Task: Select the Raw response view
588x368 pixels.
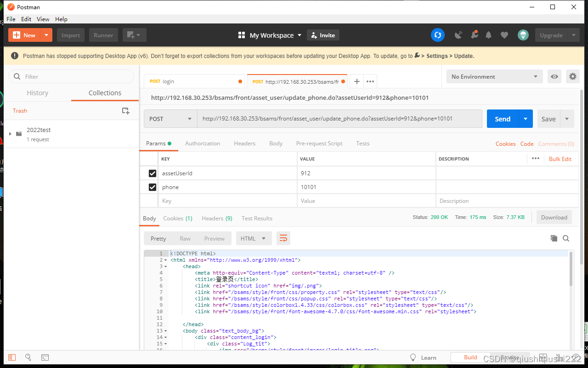Action: click(x=185, y=238)
